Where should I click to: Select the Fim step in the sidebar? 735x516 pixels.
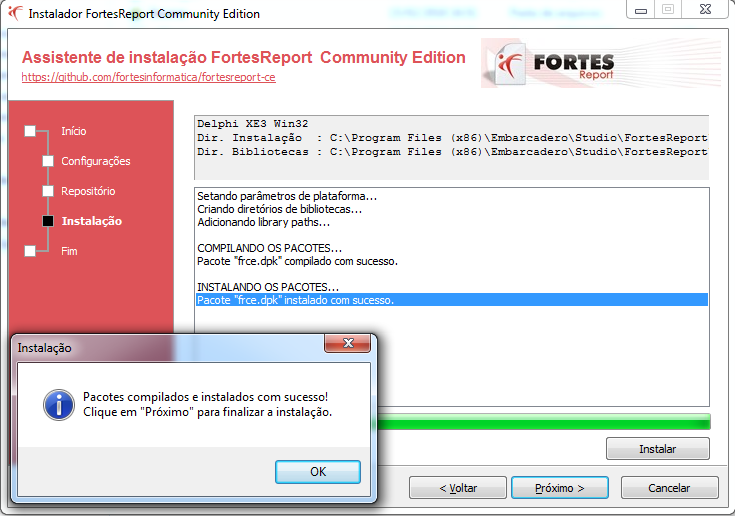69,251
